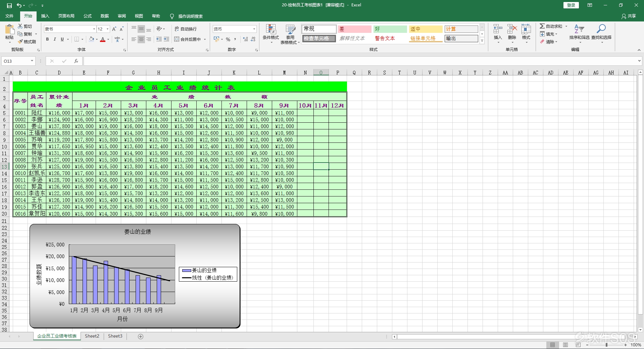Click the increase decimal icon
Viewport: 644px width, 349px height.
[246, 39]
